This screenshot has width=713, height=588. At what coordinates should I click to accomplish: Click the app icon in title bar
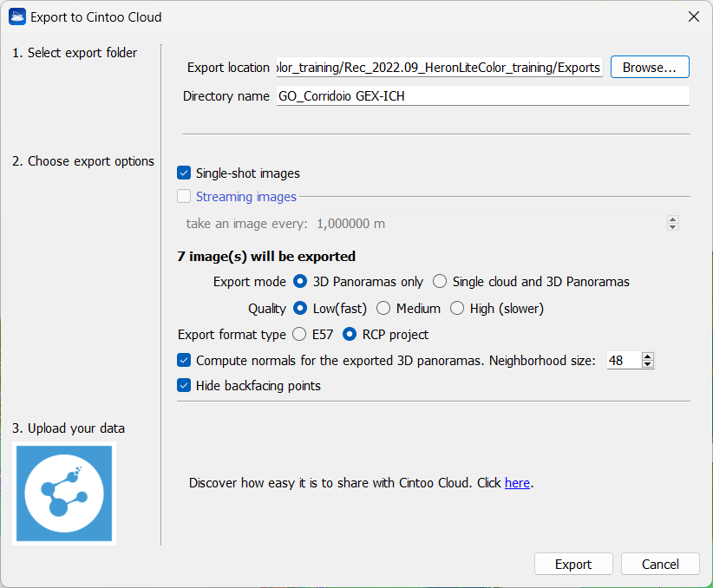point(16,16)
